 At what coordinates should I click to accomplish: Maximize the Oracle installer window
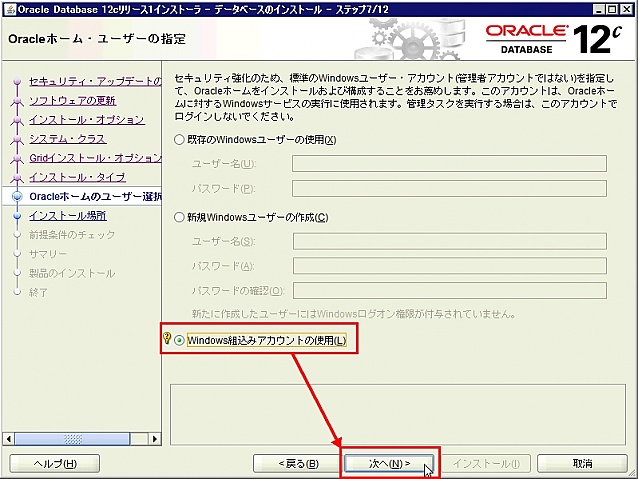(612, 9)
